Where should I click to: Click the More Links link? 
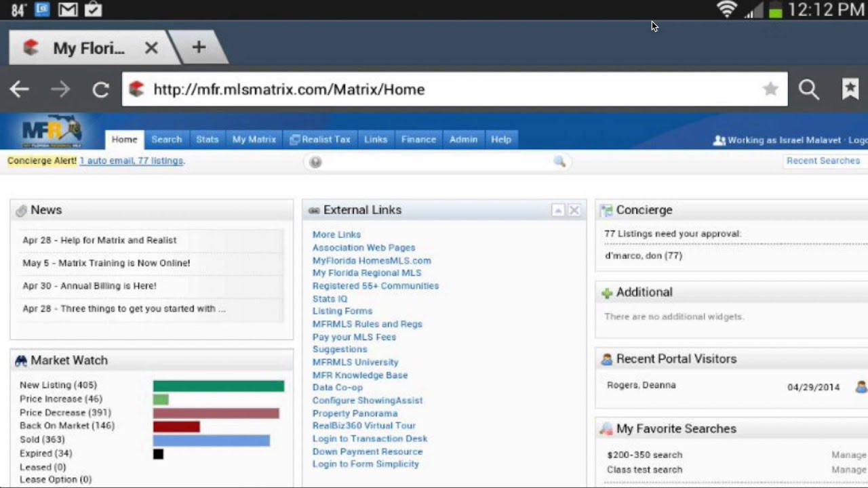[x=336, y=235]
